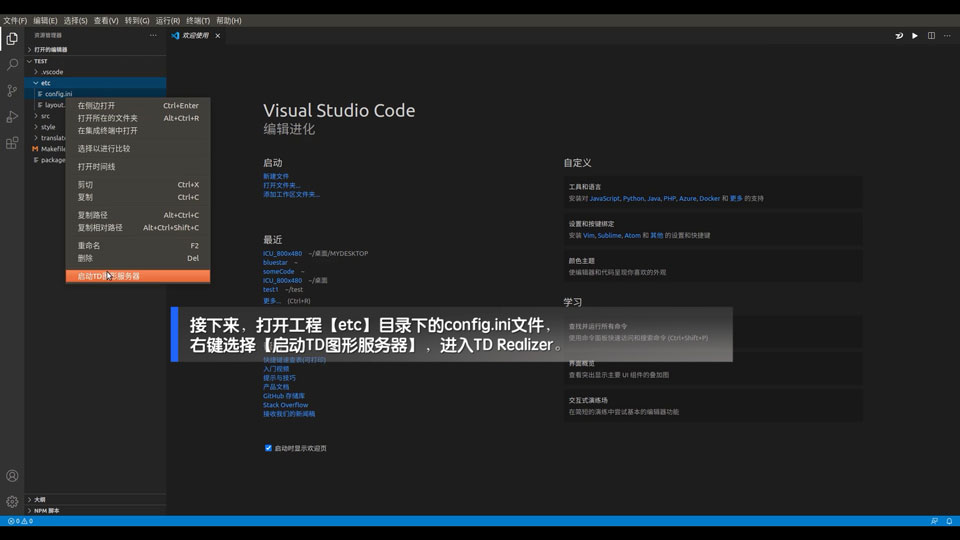Expand the .vscode folder
Screen dimensions: 960x540
[x=52, y=72]
